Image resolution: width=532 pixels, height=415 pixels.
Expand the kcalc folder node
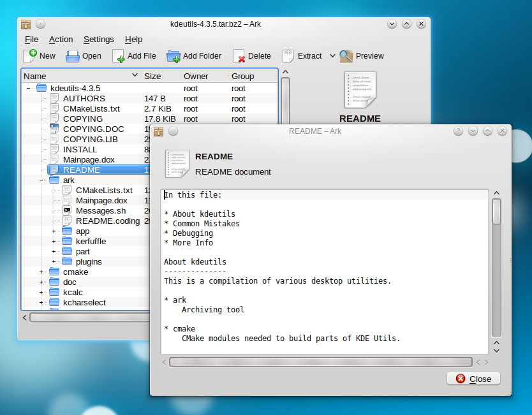41,292
